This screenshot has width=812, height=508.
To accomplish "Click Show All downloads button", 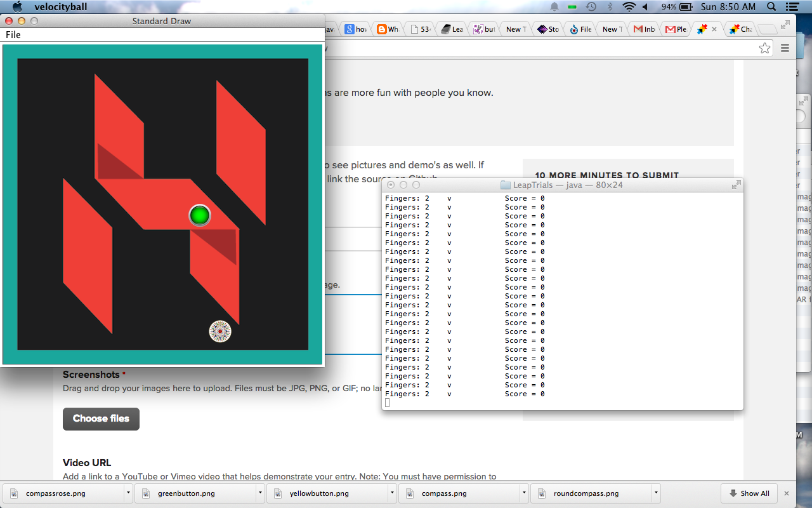I will click(x=749, y=493).
